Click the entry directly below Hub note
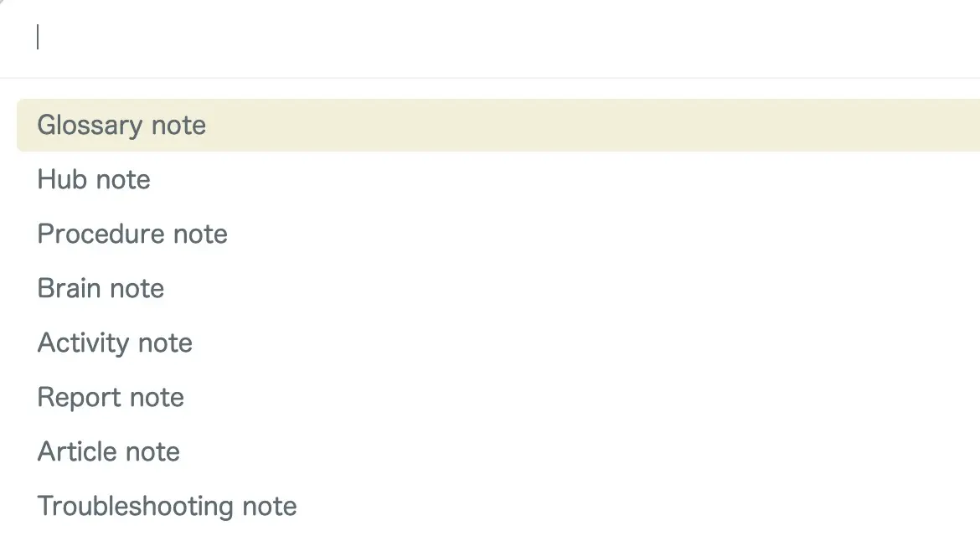The width and height of the screenshot is (980, 541). tap(132, 234)
